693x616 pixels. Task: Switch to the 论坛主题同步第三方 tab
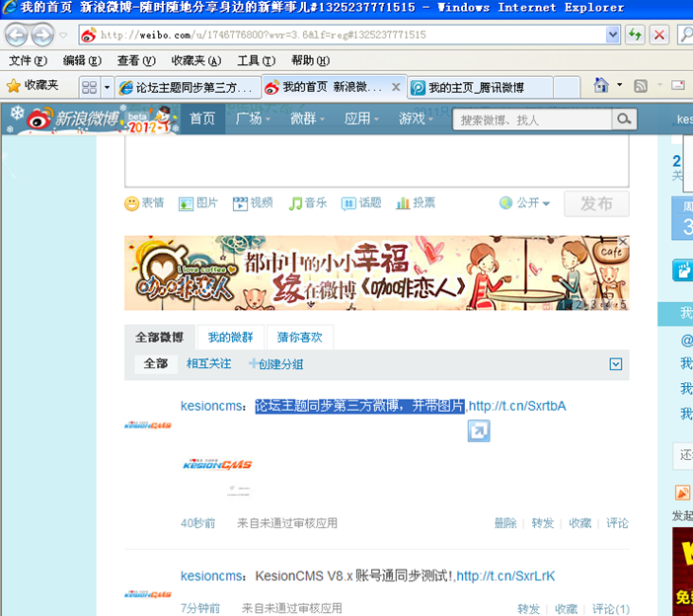tap(188, 88)
